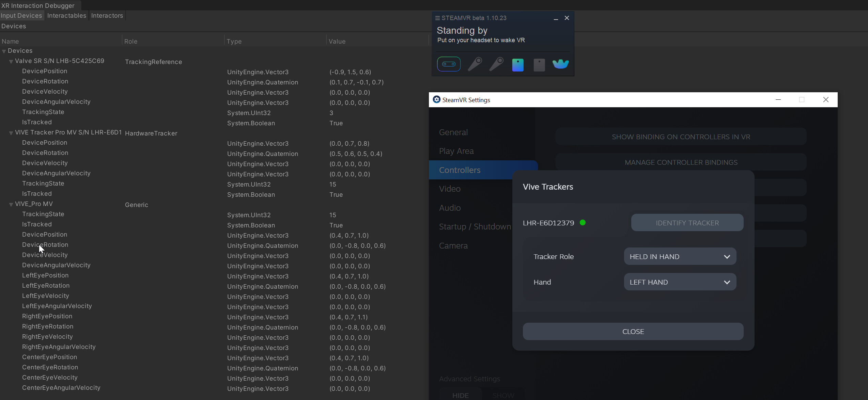Collapse the VIVE Tracker Pro MV node
The height and width of the screenshot is (400, 868).
(11, 133)
